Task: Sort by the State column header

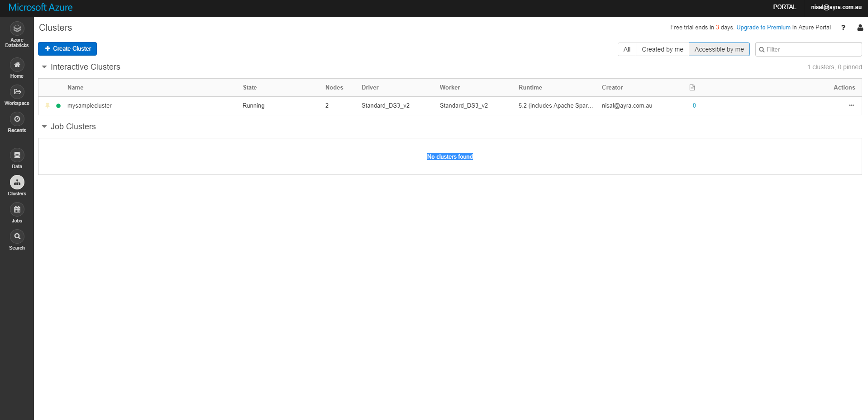Action: [x=250, y=88]
